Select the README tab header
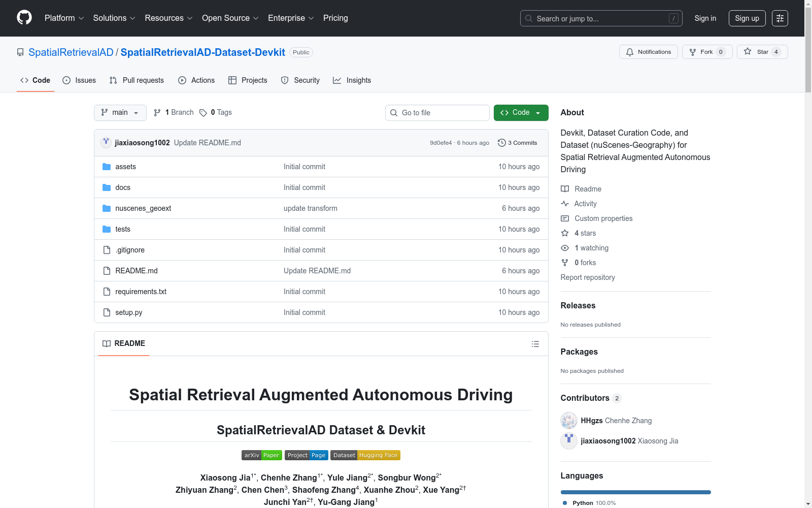Viewport: 812px width, 508px height. (124, 343)
